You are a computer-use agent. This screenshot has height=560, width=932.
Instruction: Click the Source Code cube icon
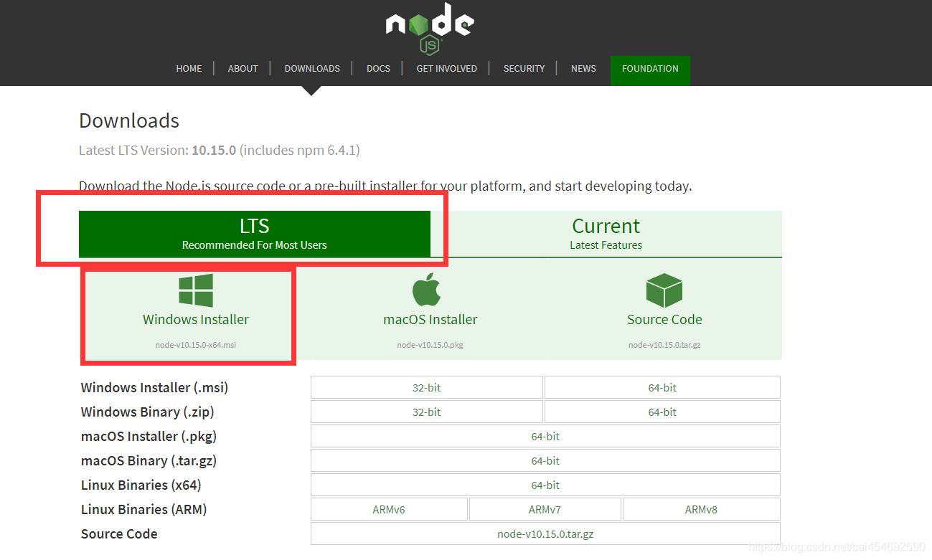tap(664, 290)
